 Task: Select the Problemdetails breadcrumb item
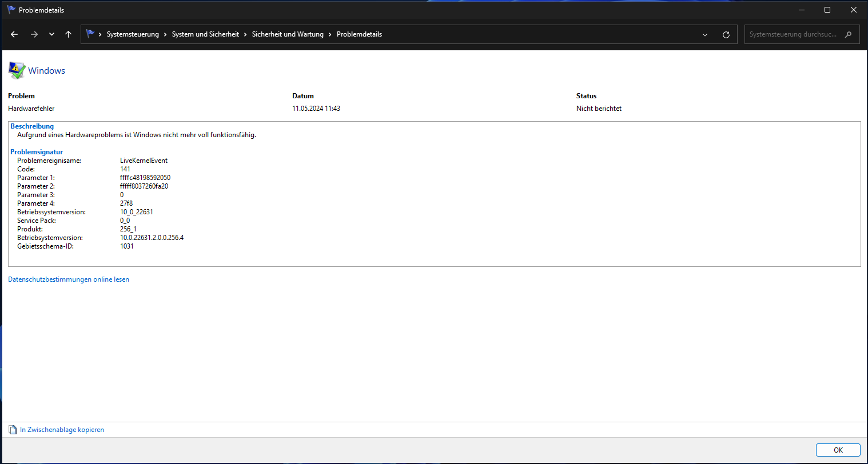coord(359,34)
